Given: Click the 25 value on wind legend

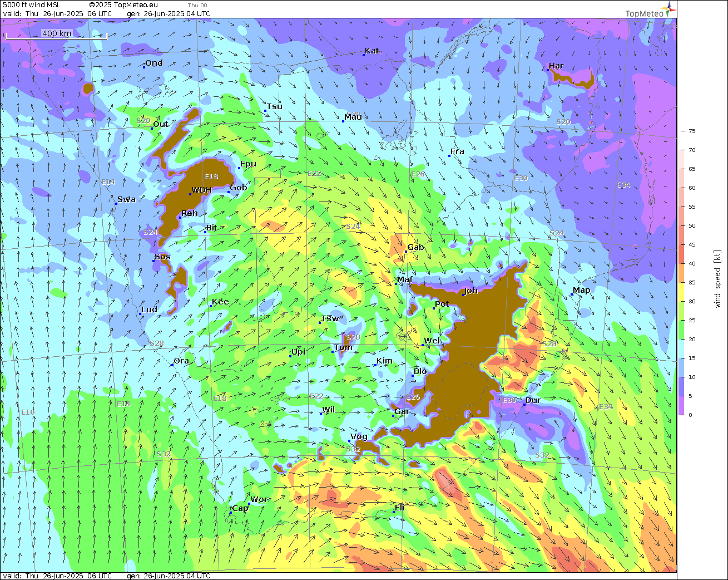Looking at the screenshot, I should click(692, 321).
